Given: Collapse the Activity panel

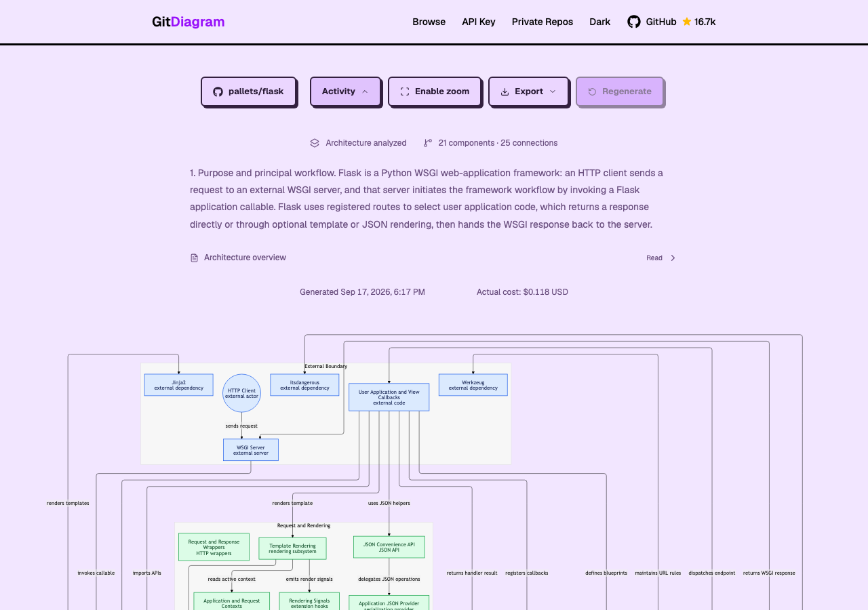Looking at the screenshot, I should pyautogui.click(x=345, y=91).
